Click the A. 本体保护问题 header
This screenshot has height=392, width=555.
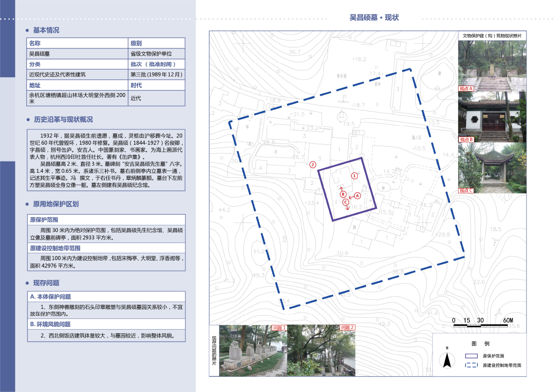[x=106, y=297]
